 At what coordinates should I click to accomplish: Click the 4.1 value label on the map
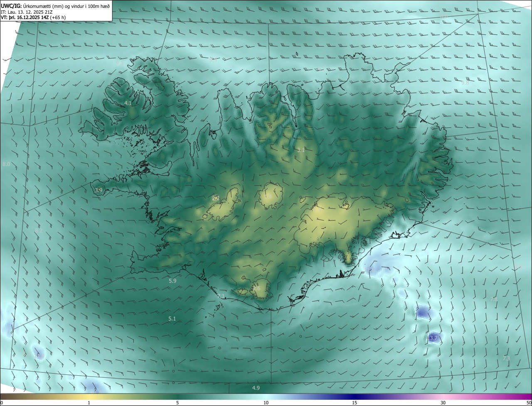128,103
